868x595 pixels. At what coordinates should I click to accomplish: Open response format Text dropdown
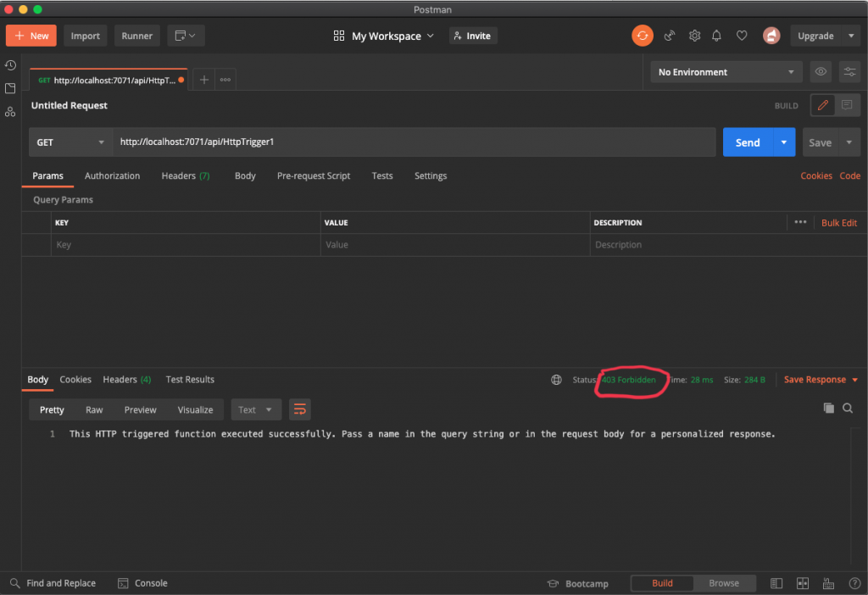click(255, 409)
